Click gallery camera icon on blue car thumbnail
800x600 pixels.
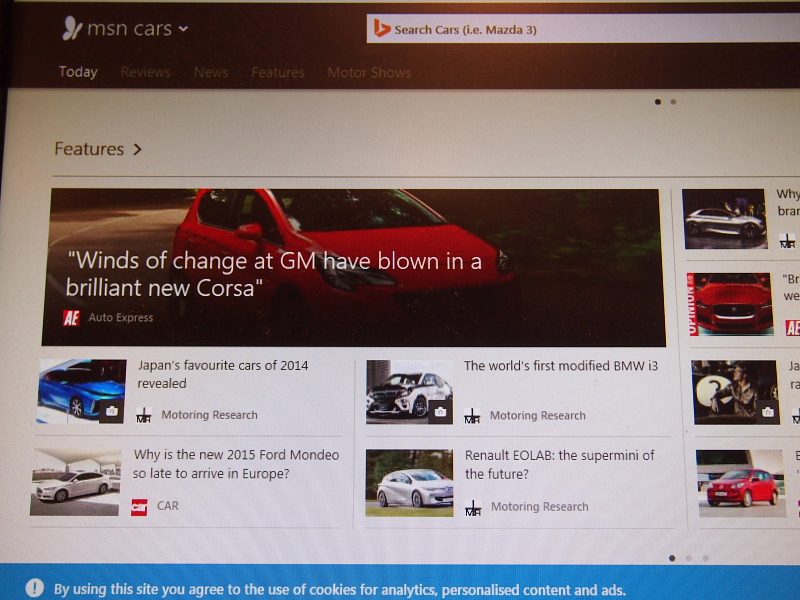click(111, 411)
